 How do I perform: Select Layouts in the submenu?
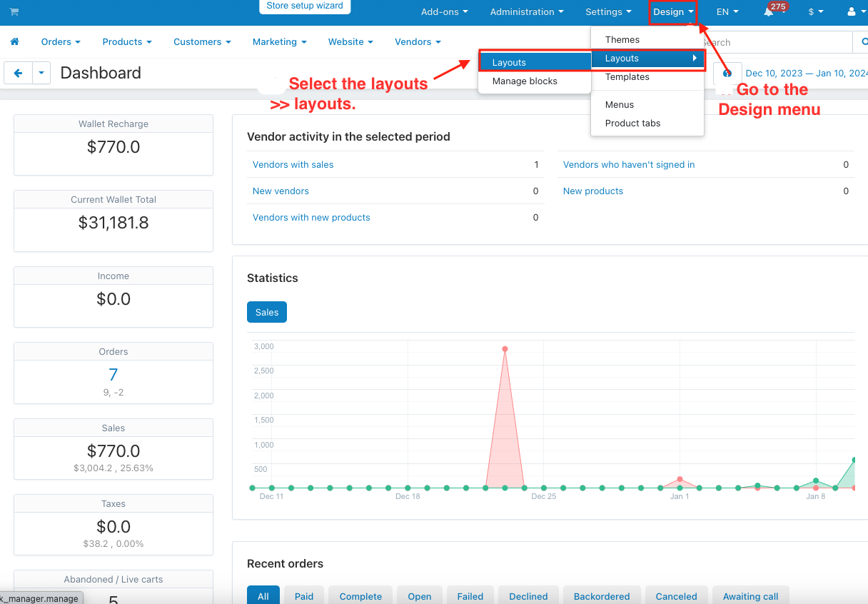point(509,63)
